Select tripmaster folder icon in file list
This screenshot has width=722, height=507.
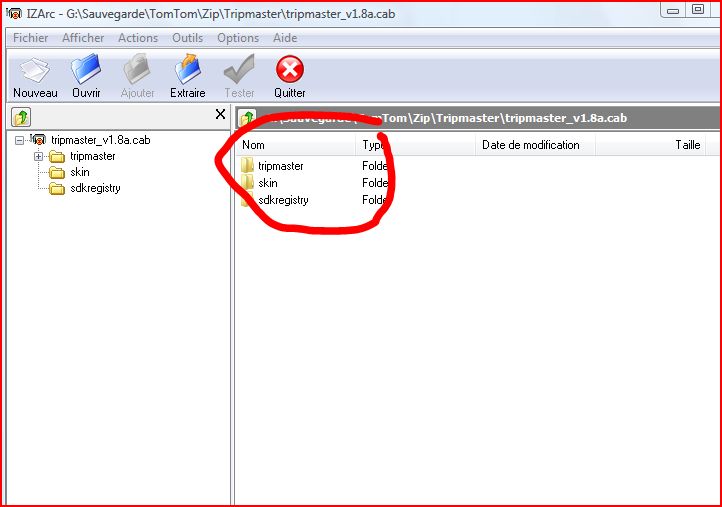coord(247,165)
